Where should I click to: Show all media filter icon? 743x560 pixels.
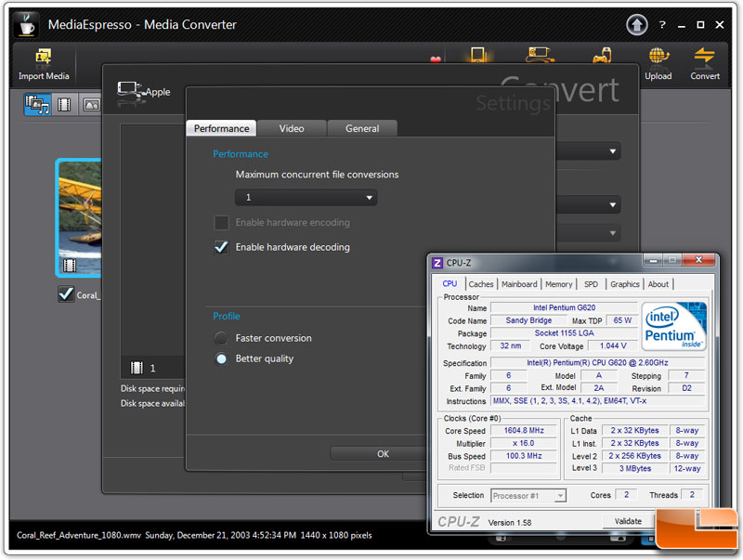37,104
